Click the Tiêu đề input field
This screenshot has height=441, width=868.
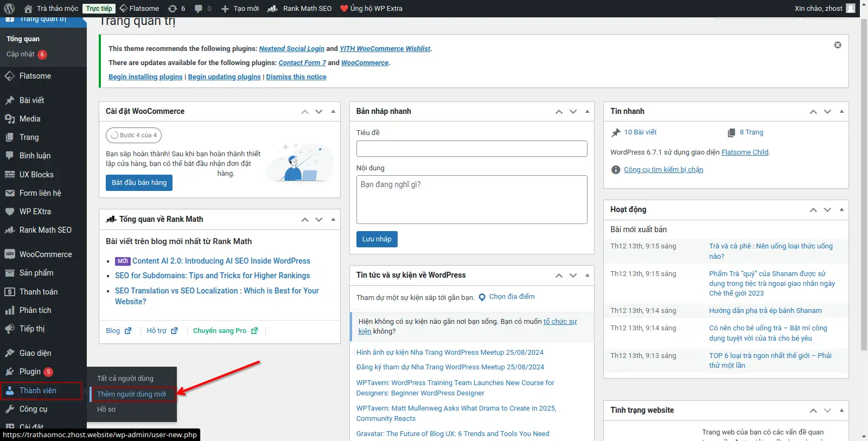click(x=472, y=149)
